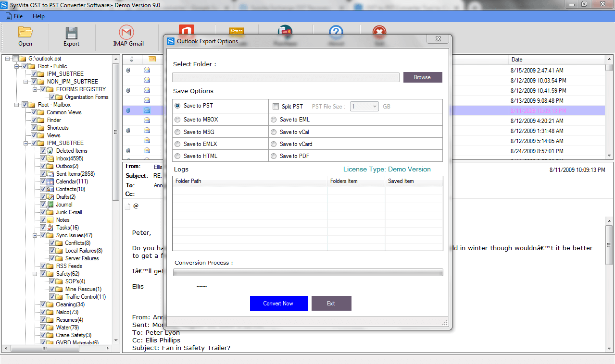Image resolution: width=615 pixels, height=364 pixels.
Task: Click the Open toolbar icon
Action: click(25, 36)
